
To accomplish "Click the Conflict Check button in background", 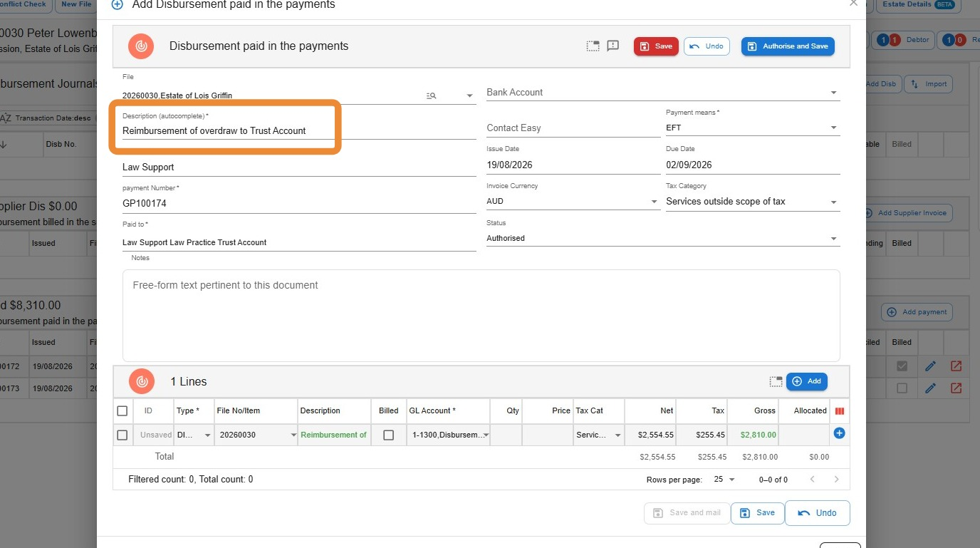I will coord(24,4).
